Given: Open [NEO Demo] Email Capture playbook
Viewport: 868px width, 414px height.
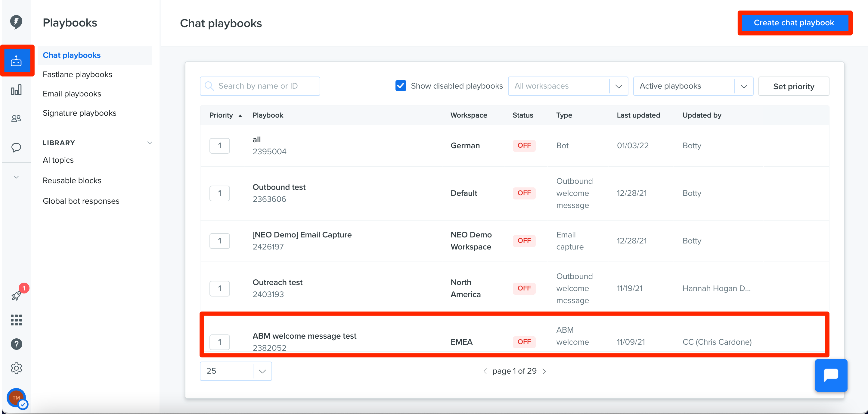Looking at the screenshot, I should [x=302, y=235].
